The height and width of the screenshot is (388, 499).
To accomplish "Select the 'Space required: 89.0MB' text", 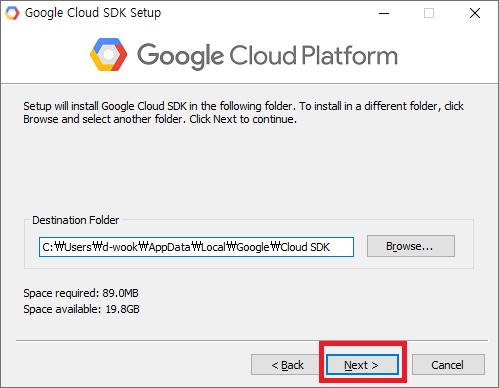I will [81, 293].
